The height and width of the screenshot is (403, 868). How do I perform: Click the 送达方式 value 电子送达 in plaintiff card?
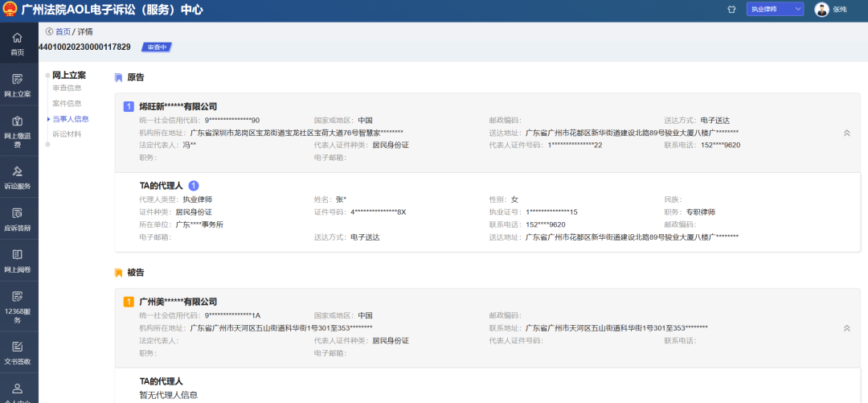click(715, 120)
